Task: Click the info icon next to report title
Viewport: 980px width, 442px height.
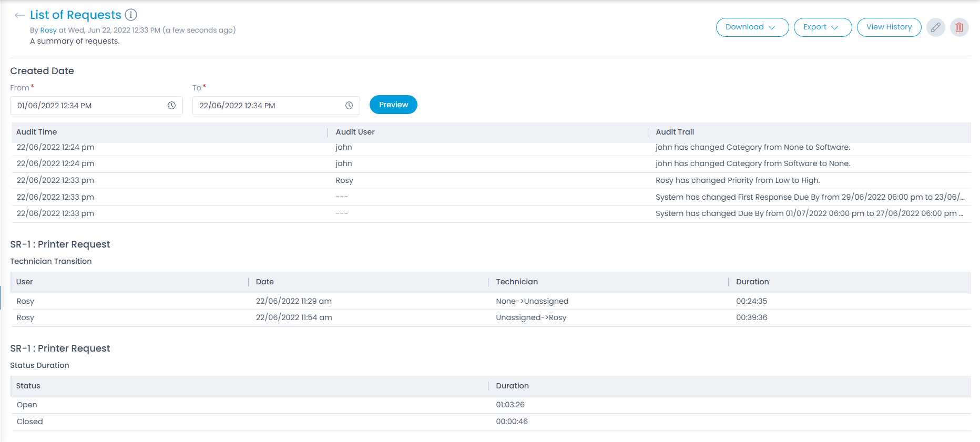Action: (131, 15)
